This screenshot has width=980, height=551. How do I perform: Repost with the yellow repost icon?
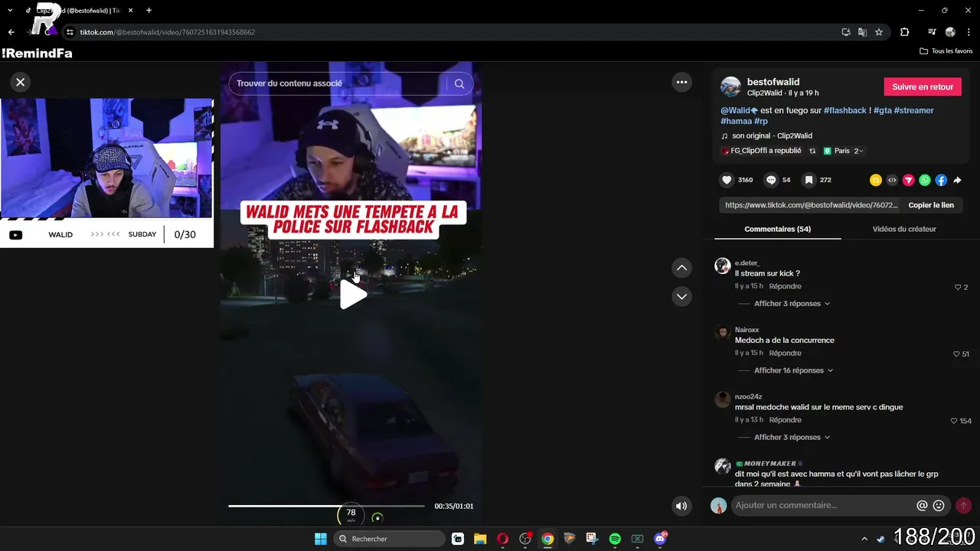pos(876,180)
